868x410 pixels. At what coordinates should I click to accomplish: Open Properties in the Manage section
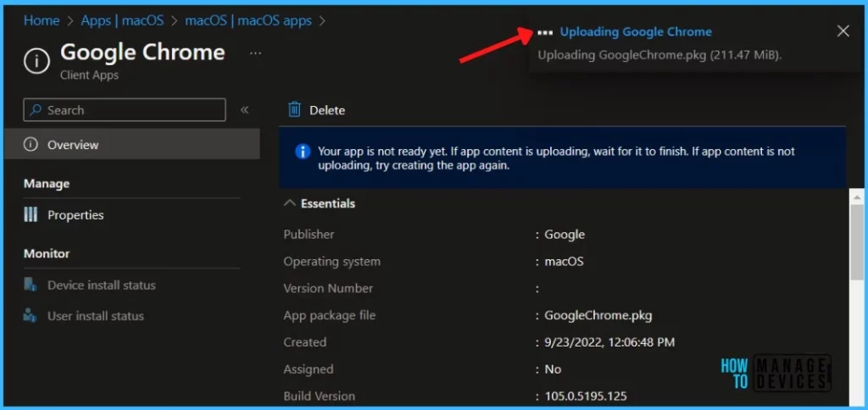(75, 214)
